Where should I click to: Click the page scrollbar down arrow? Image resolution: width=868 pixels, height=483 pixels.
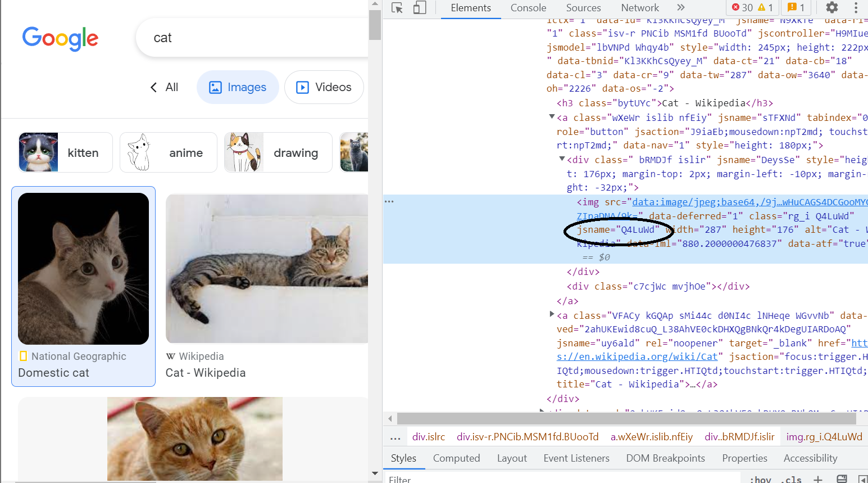pos(375,474)
